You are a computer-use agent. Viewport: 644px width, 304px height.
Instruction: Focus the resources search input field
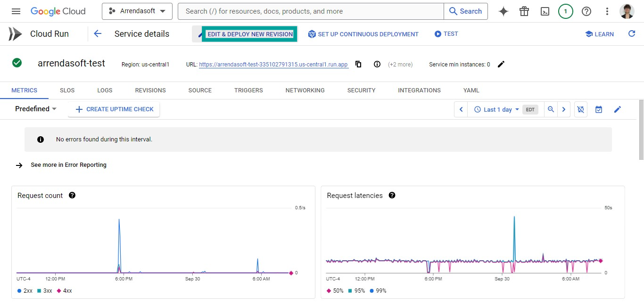click(x=311, y=11)
